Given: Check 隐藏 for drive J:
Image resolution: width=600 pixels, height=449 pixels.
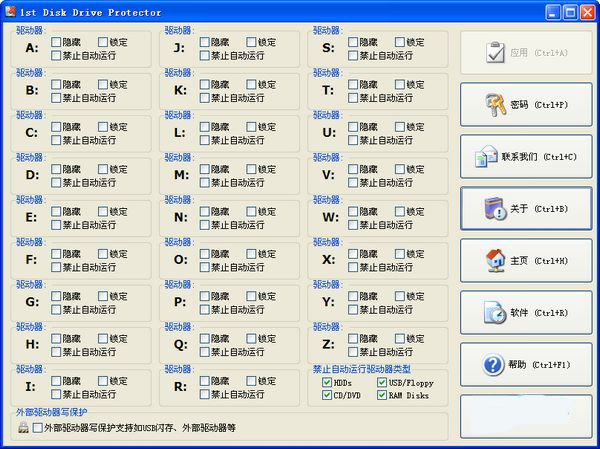Looking at the screenshot, I should pyautogui.click(x=204, y=42).
